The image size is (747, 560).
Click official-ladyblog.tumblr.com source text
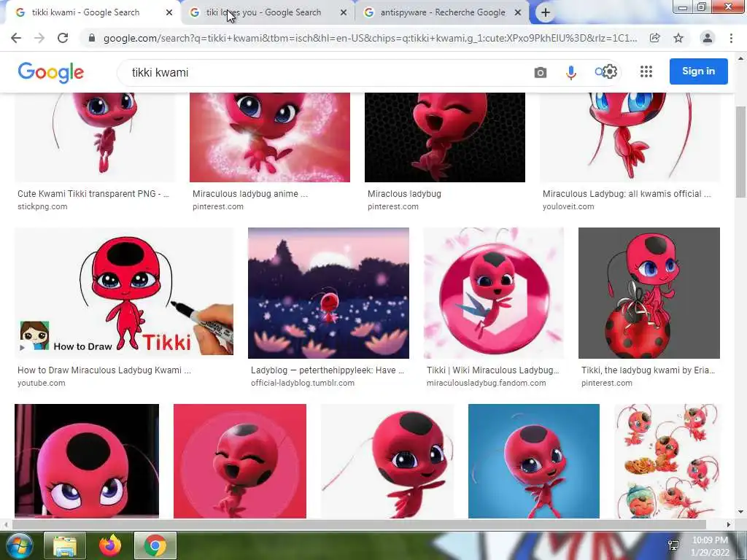point(303,383)
